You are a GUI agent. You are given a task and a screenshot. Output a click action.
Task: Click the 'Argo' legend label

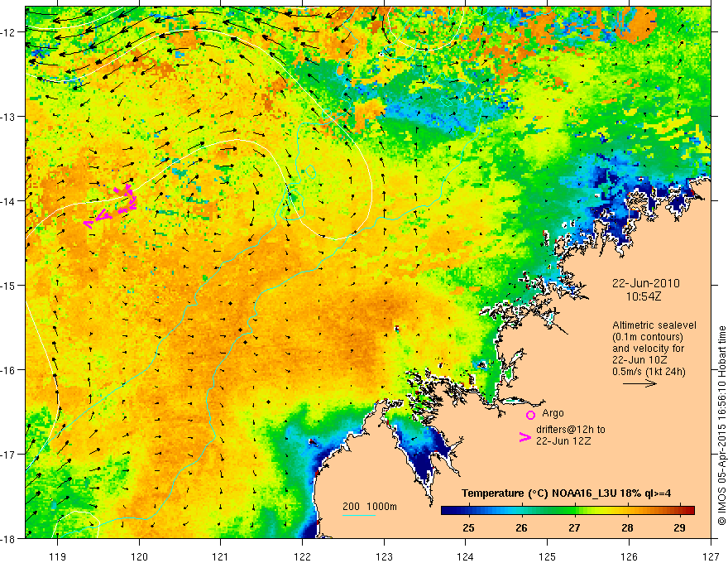point(553,413)
